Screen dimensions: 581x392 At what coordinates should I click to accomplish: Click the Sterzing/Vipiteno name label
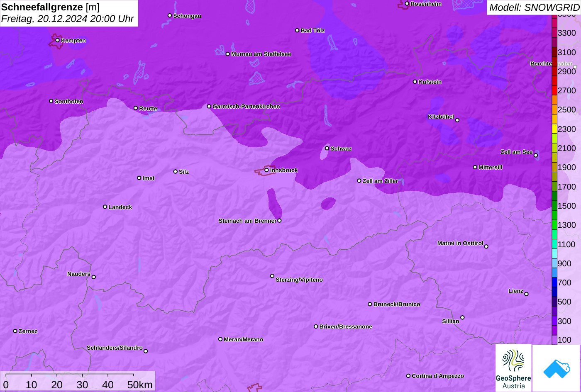click(299, 280)
